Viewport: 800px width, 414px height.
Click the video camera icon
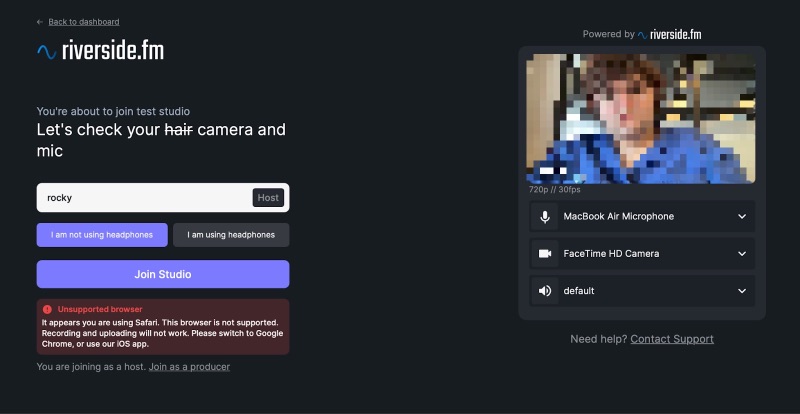click(x=545, y=254)
